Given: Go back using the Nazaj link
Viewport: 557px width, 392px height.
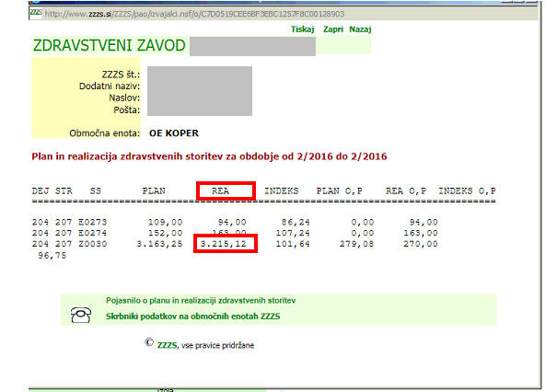Looking at the screenshot, I should [360, 29].
